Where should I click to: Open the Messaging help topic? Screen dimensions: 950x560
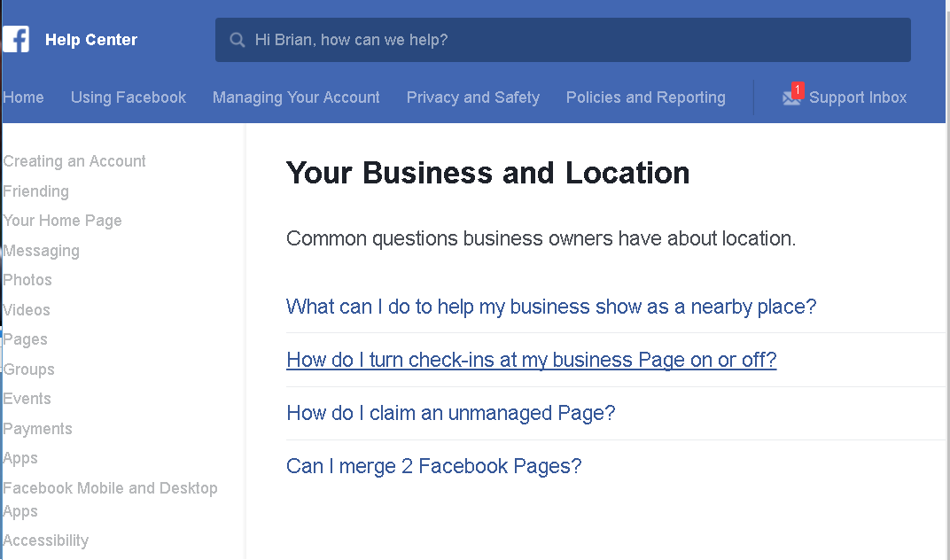pyautogui.click(x=41, y=251)
